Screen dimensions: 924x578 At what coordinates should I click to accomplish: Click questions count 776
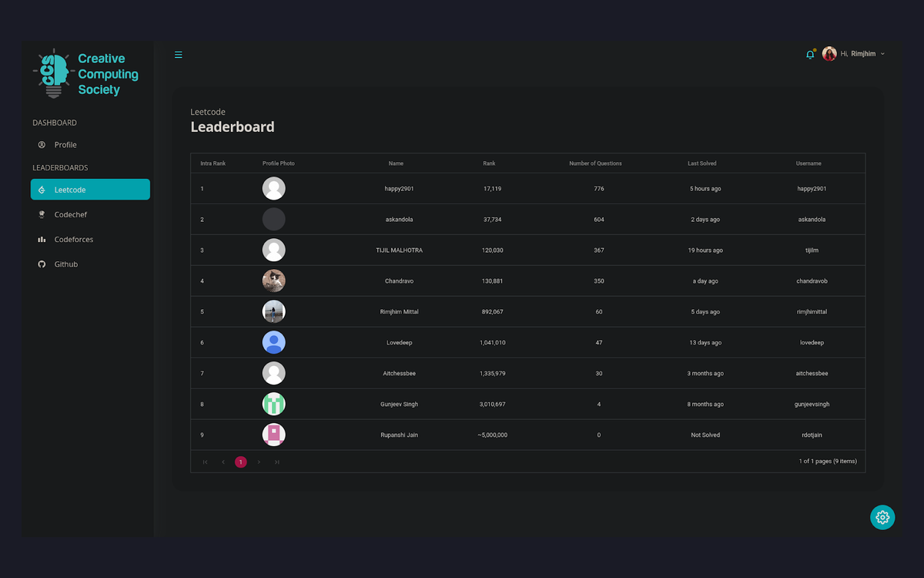click(x=599, y=189)
